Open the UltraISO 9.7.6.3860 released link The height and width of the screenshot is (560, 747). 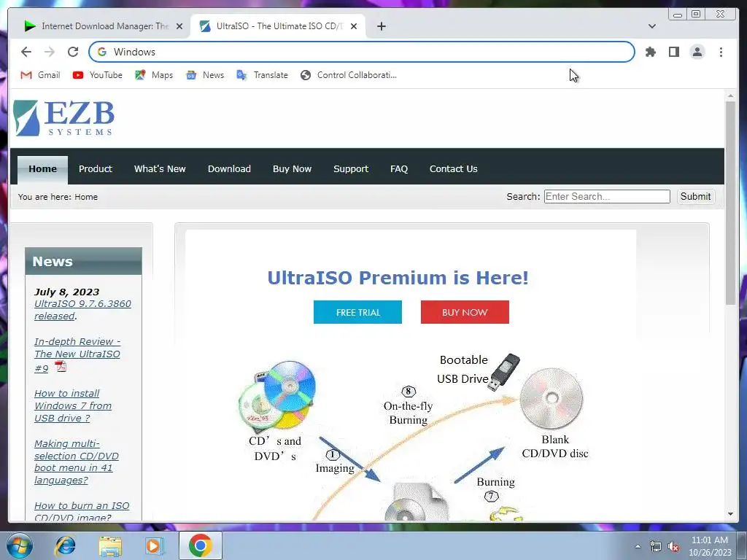tap(82, 310)
